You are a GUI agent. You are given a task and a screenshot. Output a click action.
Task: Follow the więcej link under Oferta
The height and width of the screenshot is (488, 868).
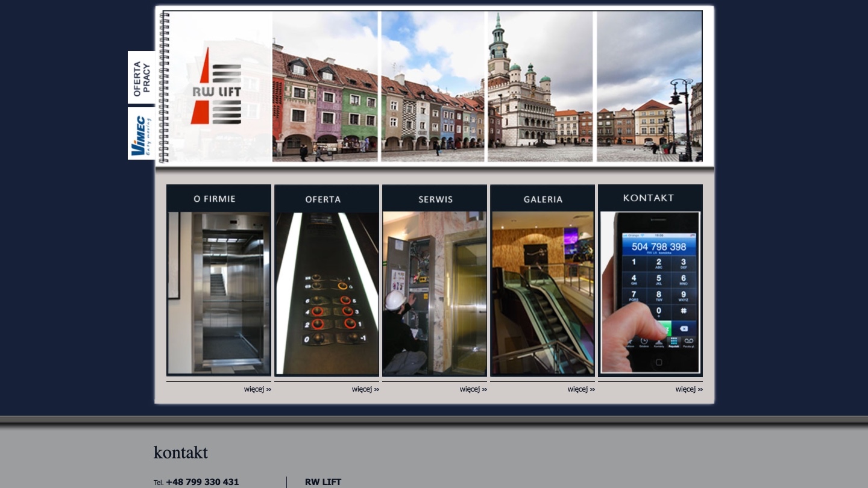click(365, 389)
